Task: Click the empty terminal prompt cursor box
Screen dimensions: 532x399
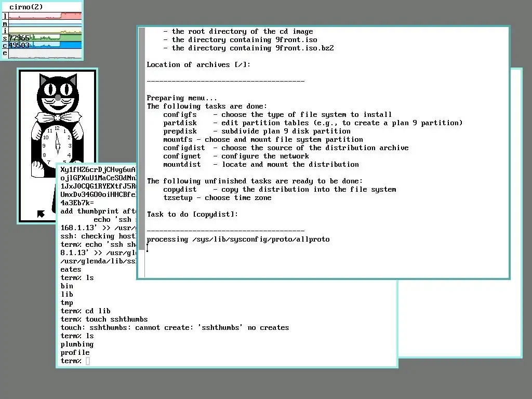Action: 88,361
